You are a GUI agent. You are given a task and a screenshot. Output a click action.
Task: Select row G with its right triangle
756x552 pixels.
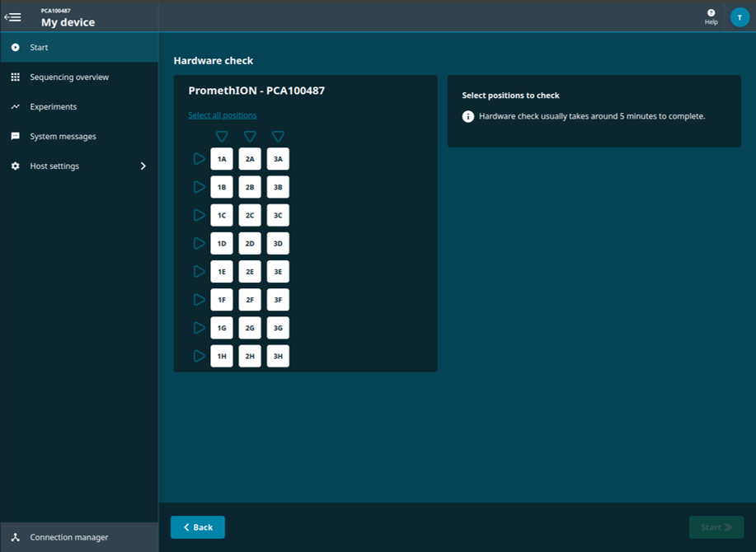click(200, 328)
